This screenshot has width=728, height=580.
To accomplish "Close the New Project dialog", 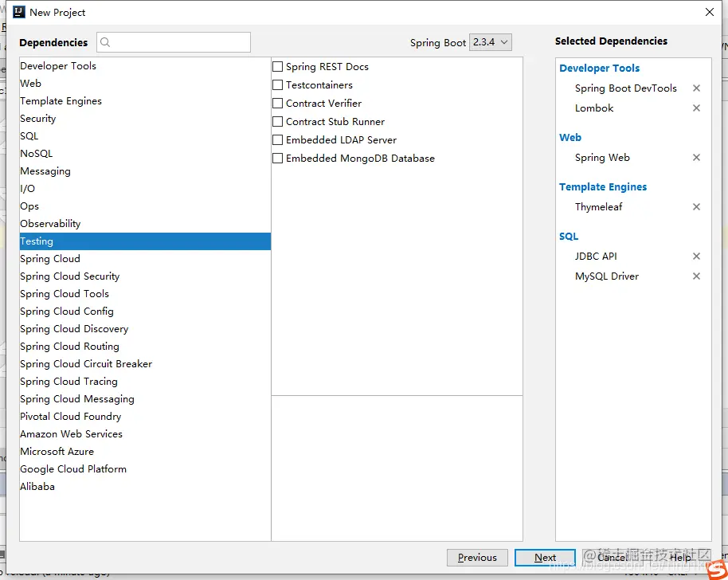I will [x=710, y=12].
